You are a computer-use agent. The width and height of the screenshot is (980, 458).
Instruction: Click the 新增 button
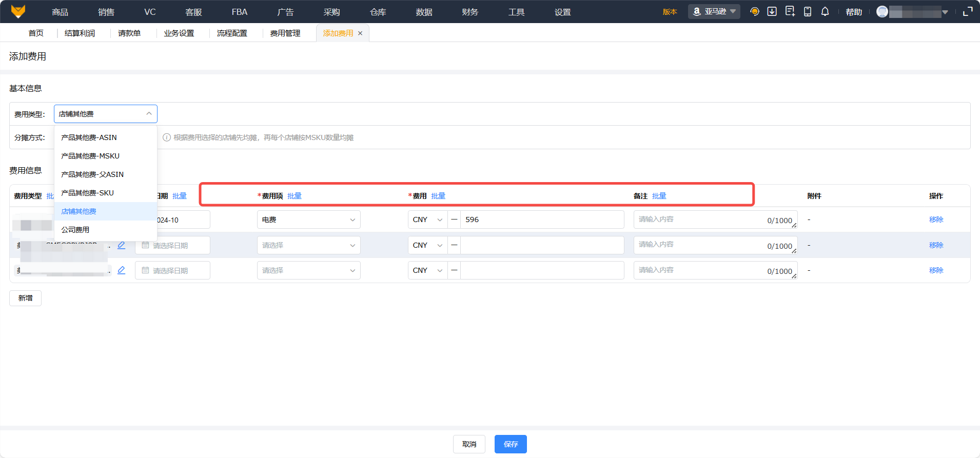tap(25, 298)
